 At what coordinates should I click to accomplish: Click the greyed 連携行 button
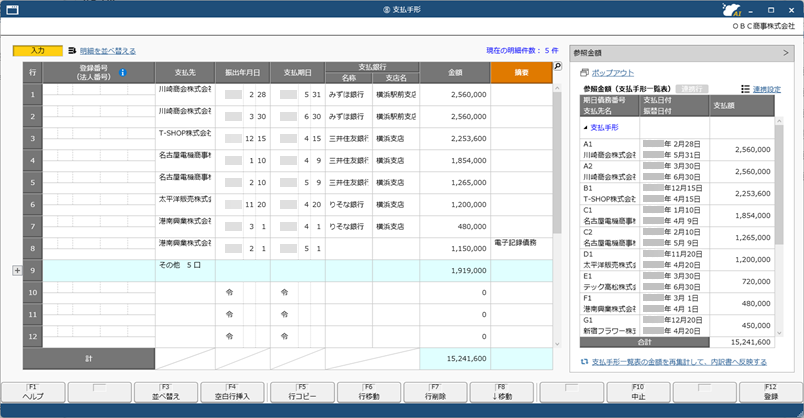692,89
